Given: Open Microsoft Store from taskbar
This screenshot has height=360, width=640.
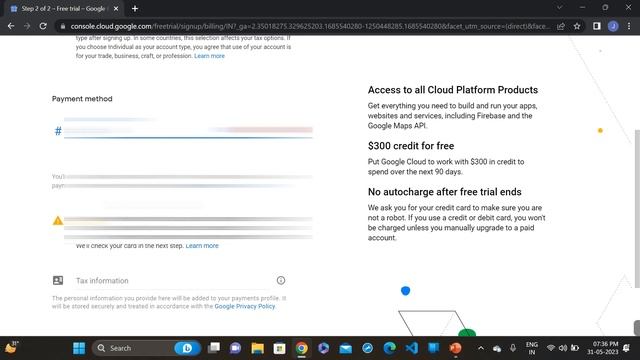Looking at the screenshot, I should pyautogui.click(x=280, y=348).
